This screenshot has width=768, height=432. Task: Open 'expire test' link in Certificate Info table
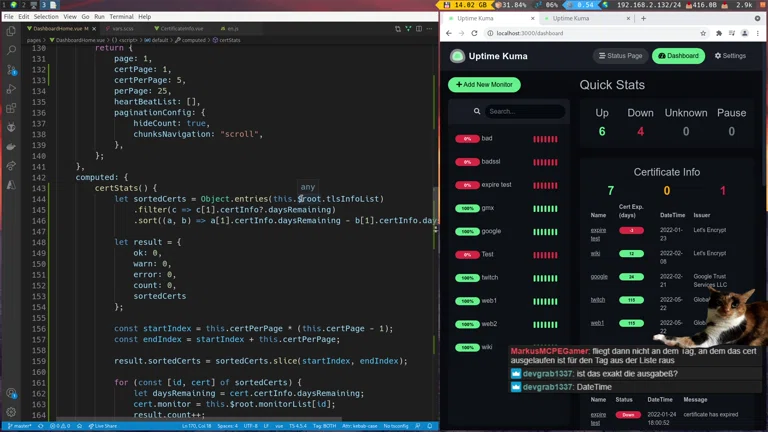coord(598,234)
